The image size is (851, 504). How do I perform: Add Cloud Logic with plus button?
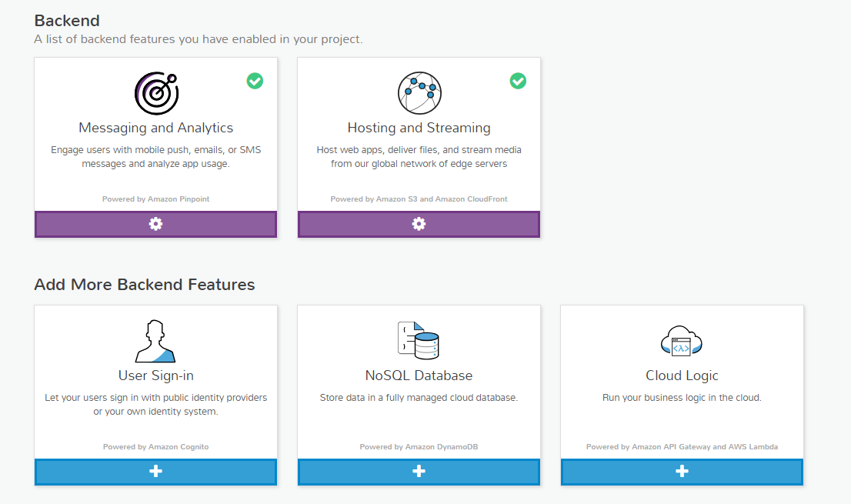tap(682, 472)
